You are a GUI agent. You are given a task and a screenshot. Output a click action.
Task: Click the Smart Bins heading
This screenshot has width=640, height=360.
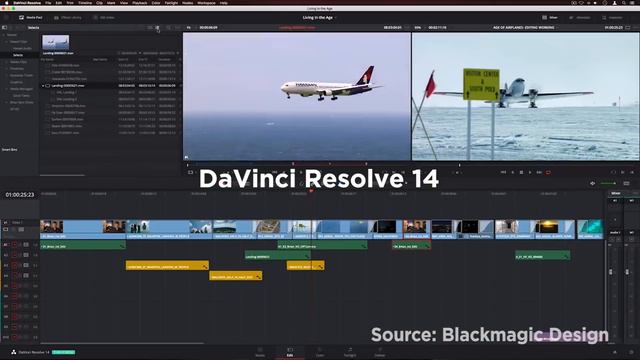pyautogui.click(x=9, y=150)
